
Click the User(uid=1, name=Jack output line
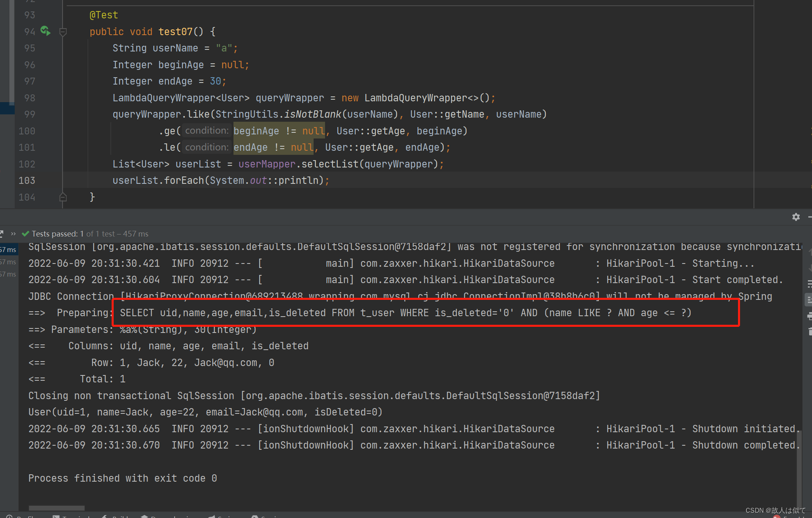click(x=205, y=412)
